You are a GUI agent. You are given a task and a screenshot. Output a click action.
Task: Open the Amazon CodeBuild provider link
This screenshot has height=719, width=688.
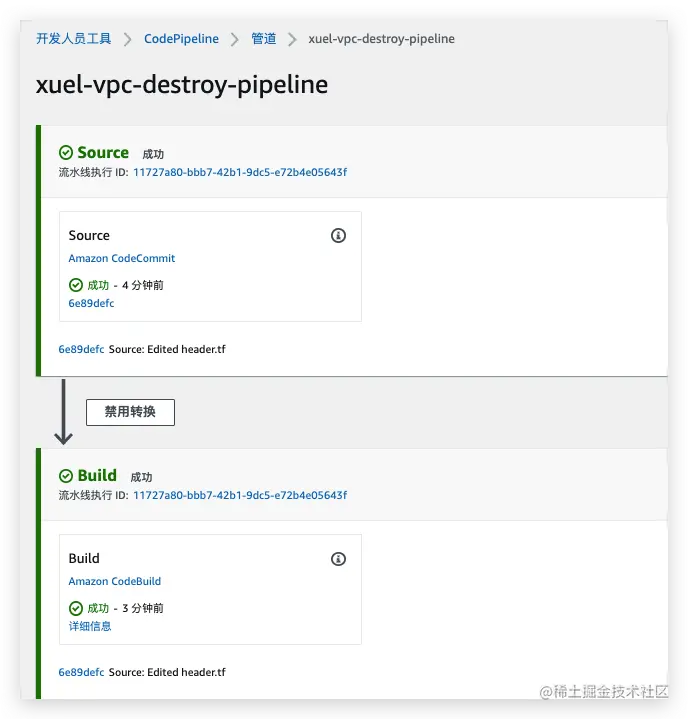[115, 581]
